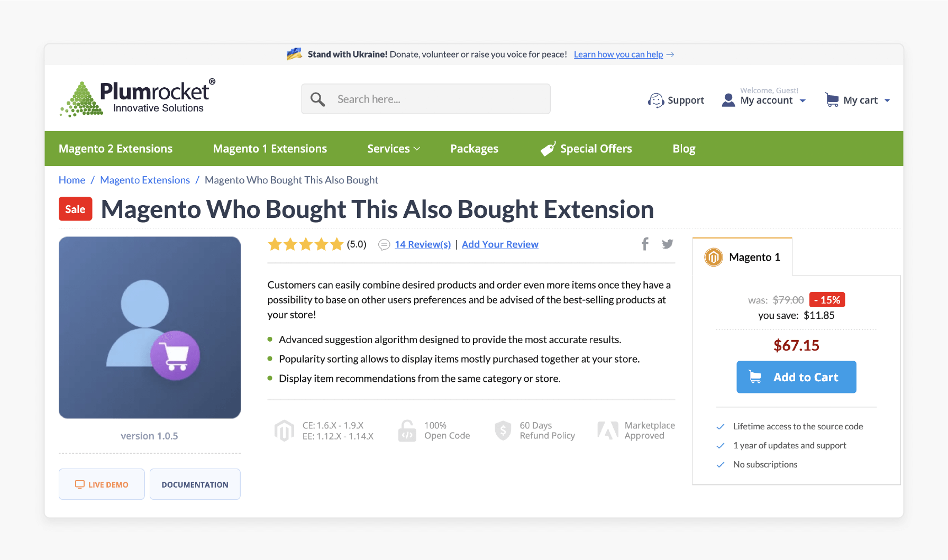Screen dimensions: 948x560
Task: Click the -15% discount badge
Action: 827,300
